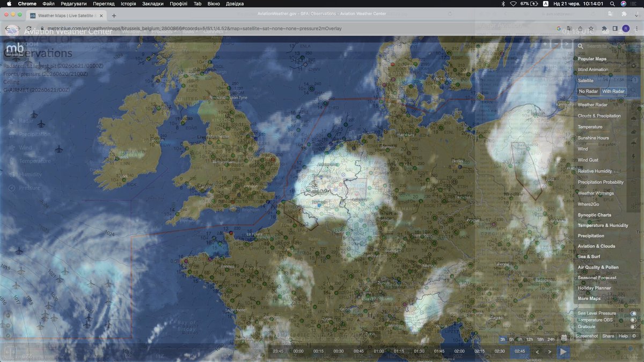This screenshot has width=644, height=362.
Task: Click the Help button
Action: [x=623, y=336]
